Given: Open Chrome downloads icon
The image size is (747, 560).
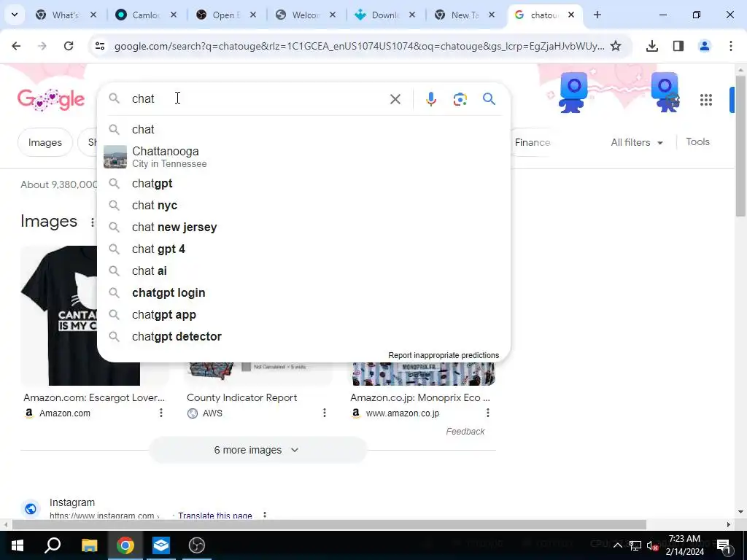Looking at the screenshot, I should point(651,46).
